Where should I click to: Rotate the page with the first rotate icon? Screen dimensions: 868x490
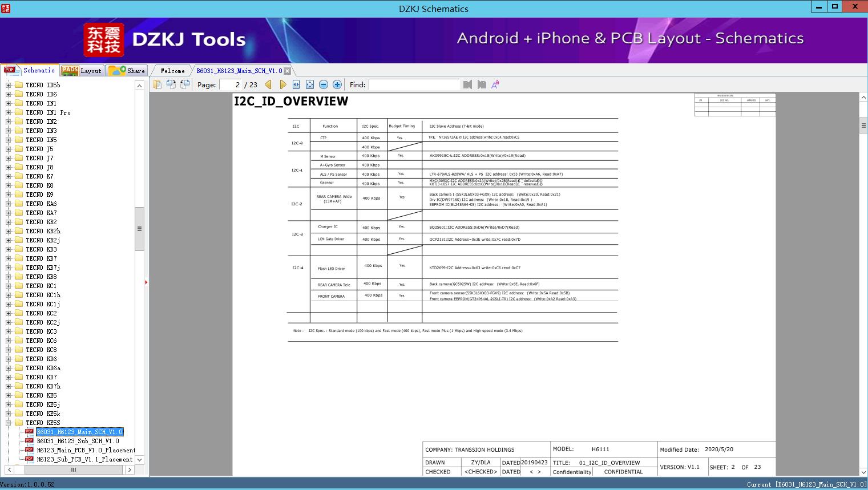(171, 84)
